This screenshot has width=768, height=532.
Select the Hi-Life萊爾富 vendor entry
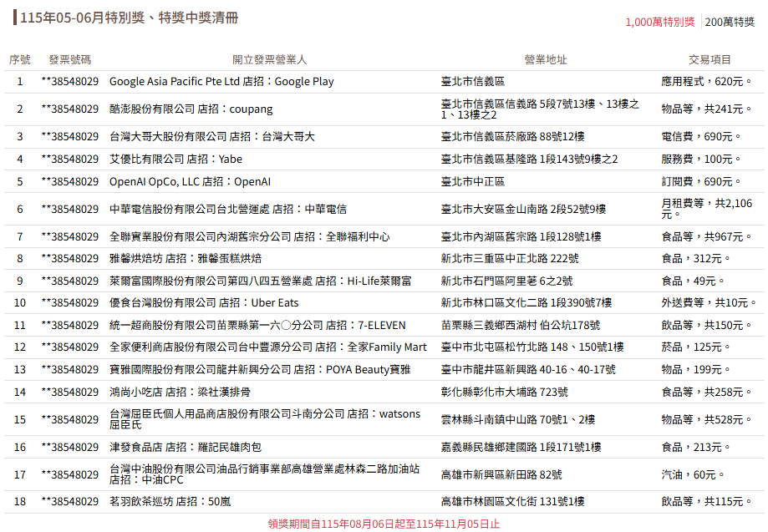[x=260, y=281]
